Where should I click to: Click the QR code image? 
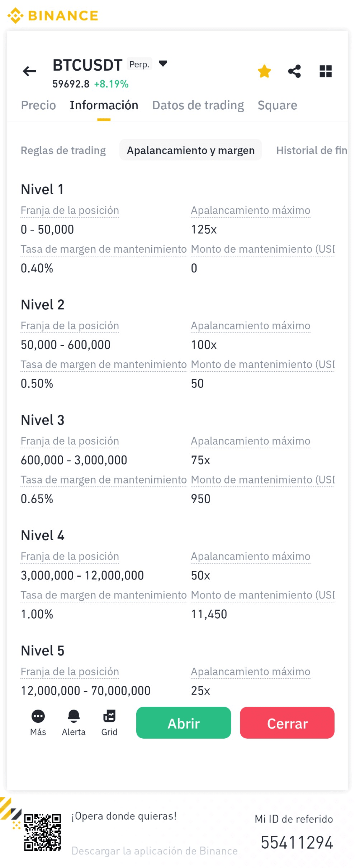click(42, 832)
